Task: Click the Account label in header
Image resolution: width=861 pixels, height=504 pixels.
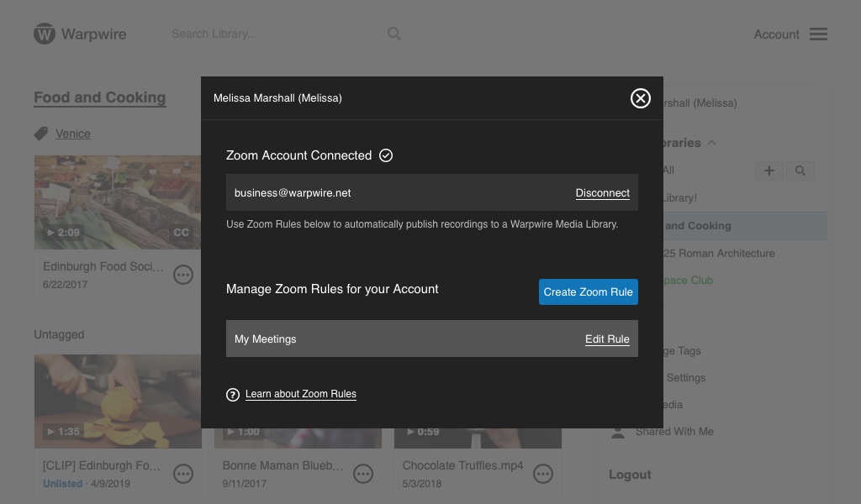Action: [x=776, y=34]
